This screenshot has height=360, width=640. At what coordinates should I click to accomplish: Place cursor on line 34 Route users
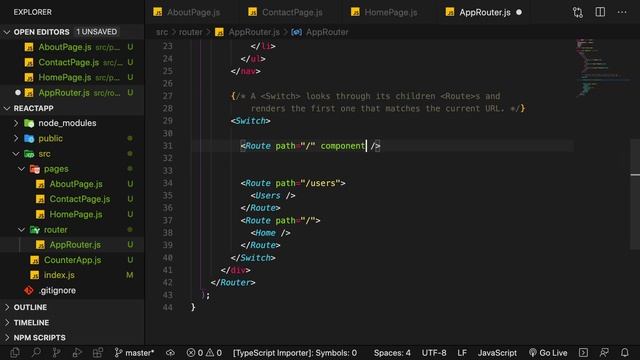(293, 183)
